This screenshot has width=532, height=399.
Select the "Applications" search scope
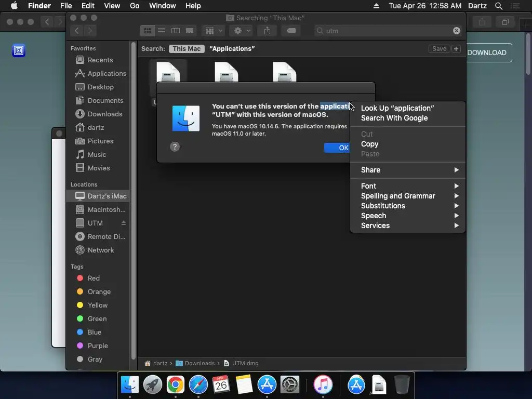[x=232, y=48]
